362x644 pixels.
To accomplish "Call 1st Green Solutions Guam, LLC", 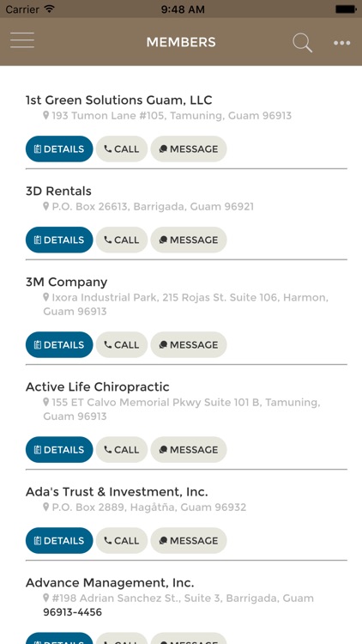I will [122, 149].
